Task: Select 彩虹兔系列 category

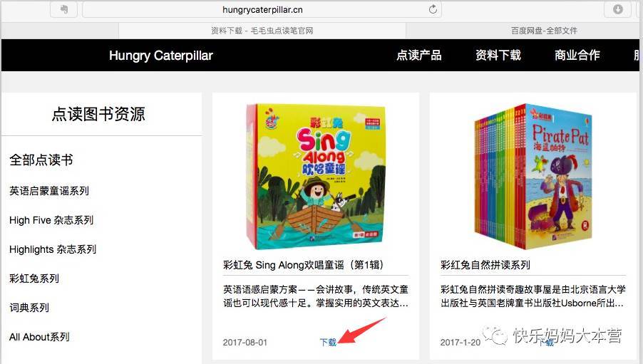Action: [34, 279]
